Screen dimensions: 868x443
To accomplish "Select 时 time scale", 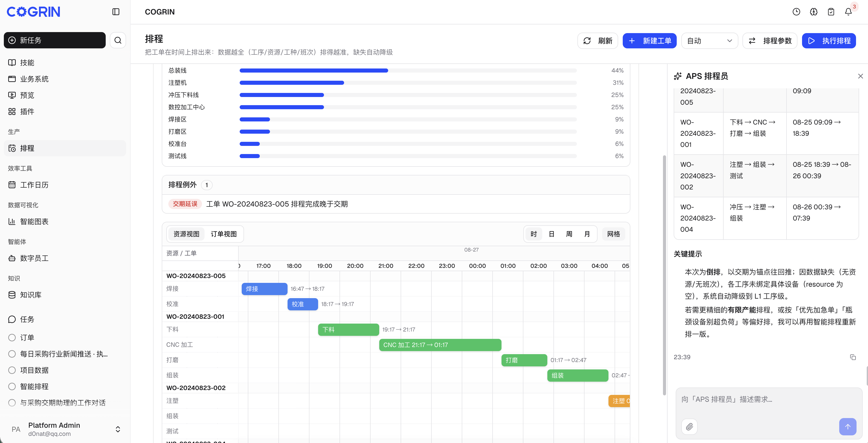I will 533,234.
